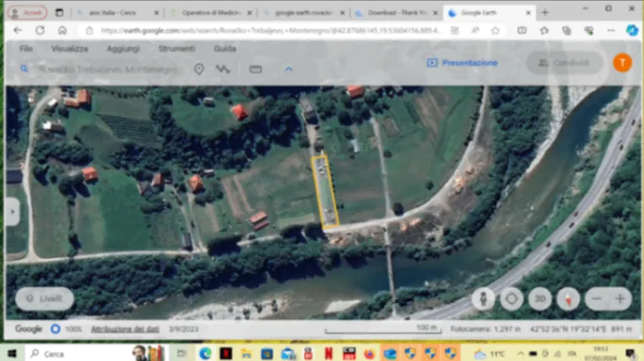Open the collections icon
This screenshot has height=361, width=644.
[566, 30]
